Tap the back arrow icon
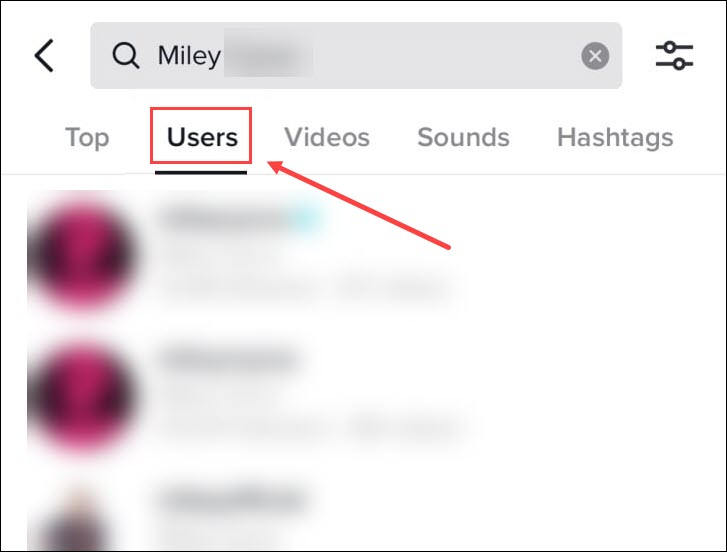Image resolution: width=727 pixels, height=552 pixels. pos(45,56)
